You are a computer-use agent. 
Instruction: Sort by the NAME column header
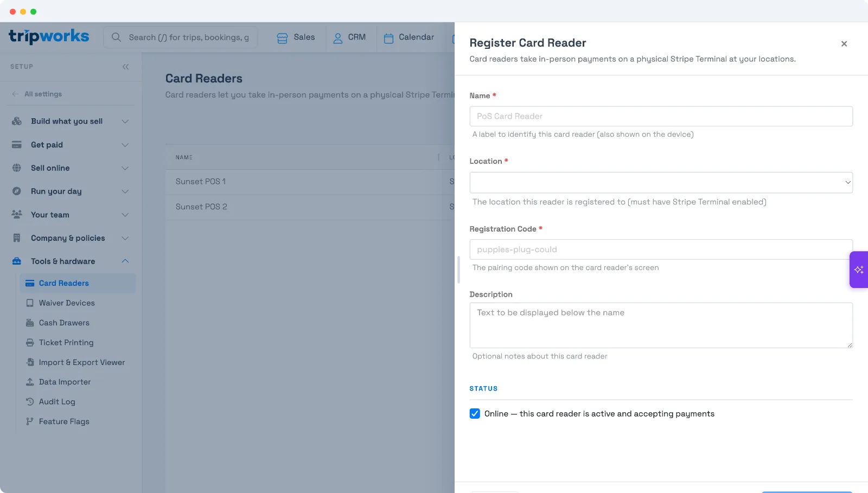click(x=184, y=157)
